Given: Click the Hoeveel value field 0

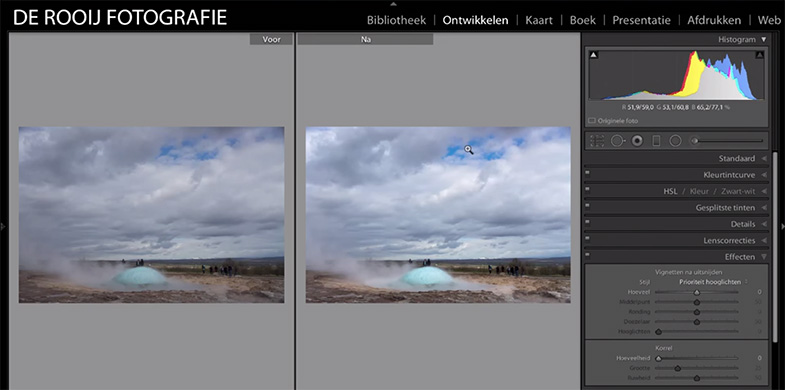Looking at the screenshot, I should click(759, 292).
